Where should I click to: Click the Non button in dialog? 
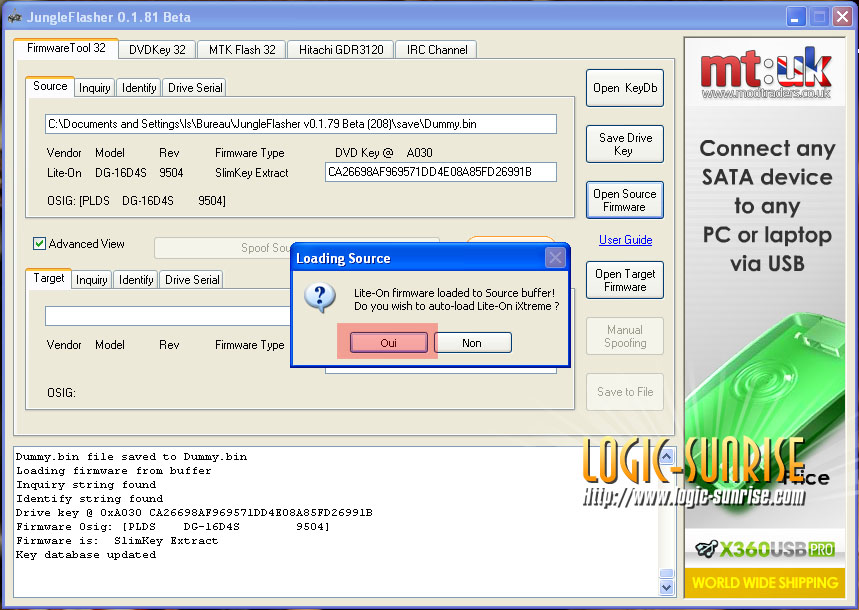click(x=473, y=343)
